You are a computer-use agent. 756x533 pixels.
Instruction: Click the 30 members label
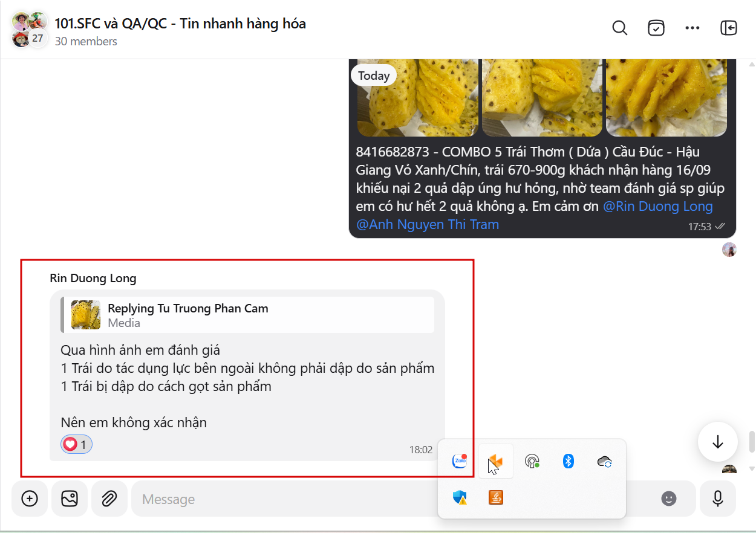point(86,42)
